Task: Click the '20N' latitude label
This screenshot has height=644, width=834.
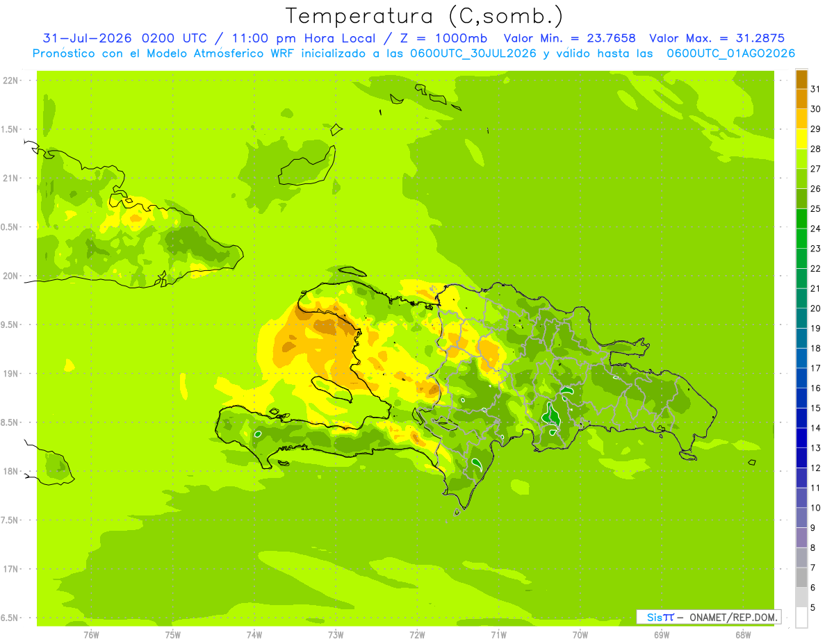Action: (12, 276)
